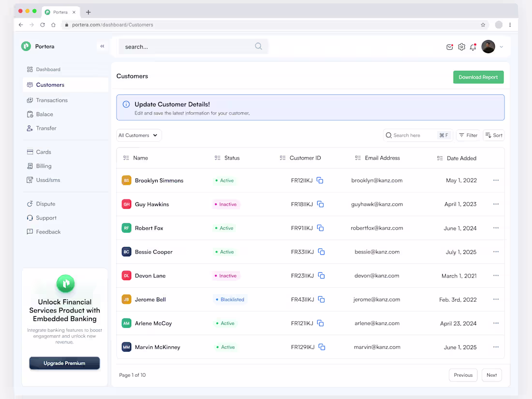532x399 pixels.
Task: Open more options for Arlene McCoy
Action: (x=496, y=323)
